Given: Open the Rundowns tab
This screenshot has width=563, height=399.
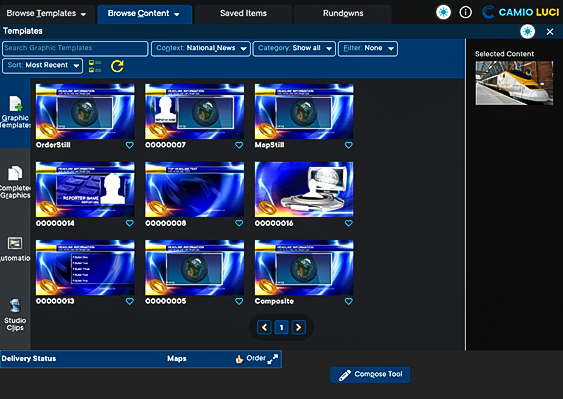Looking at the screenshot, I should 343,13.
